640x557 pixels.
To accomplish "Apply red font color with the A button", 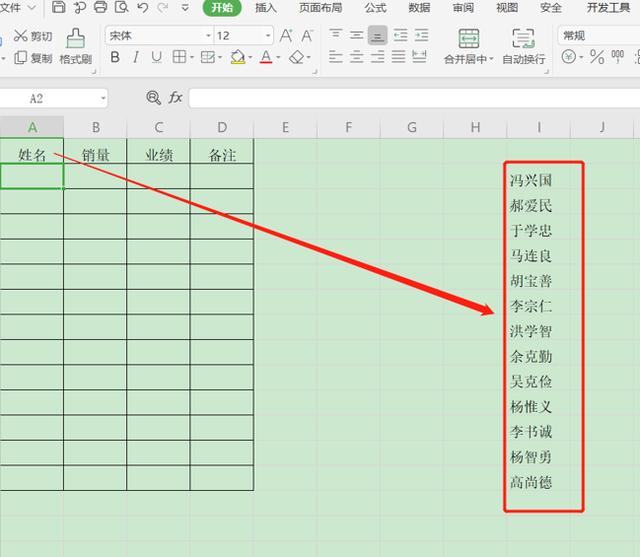I will 266,57.
